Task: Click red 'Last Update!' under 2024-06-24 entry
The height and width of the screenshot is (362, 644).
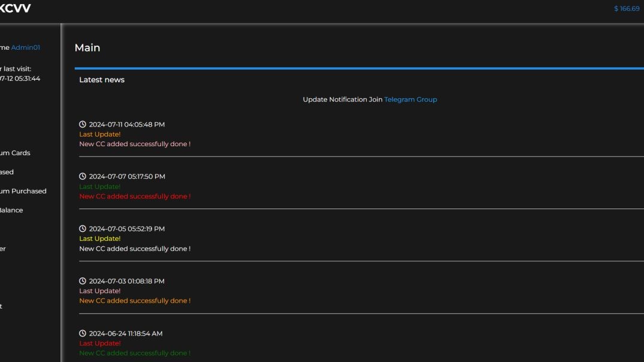Action: pyautogui.click(x=100, y=343)
